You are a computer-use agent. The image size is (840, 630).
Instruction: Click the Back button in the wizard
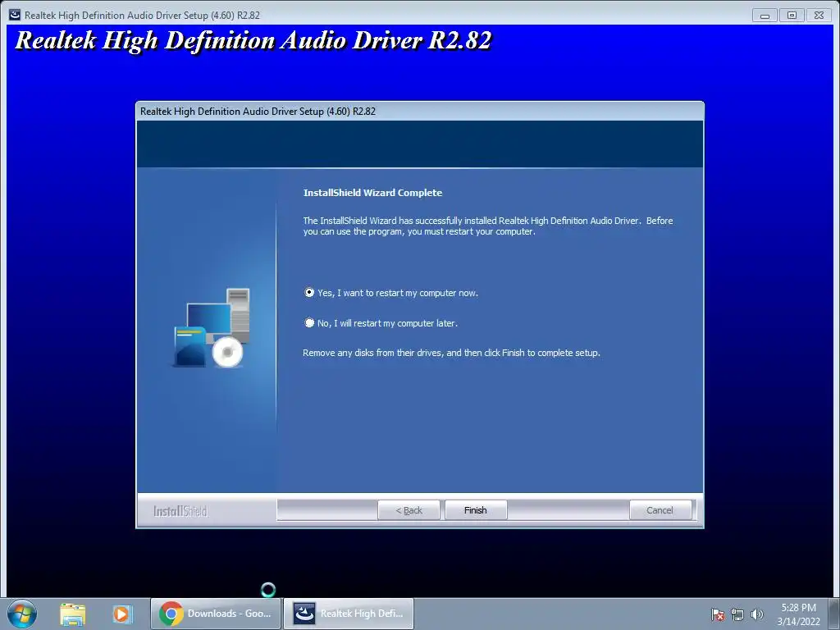409,510
